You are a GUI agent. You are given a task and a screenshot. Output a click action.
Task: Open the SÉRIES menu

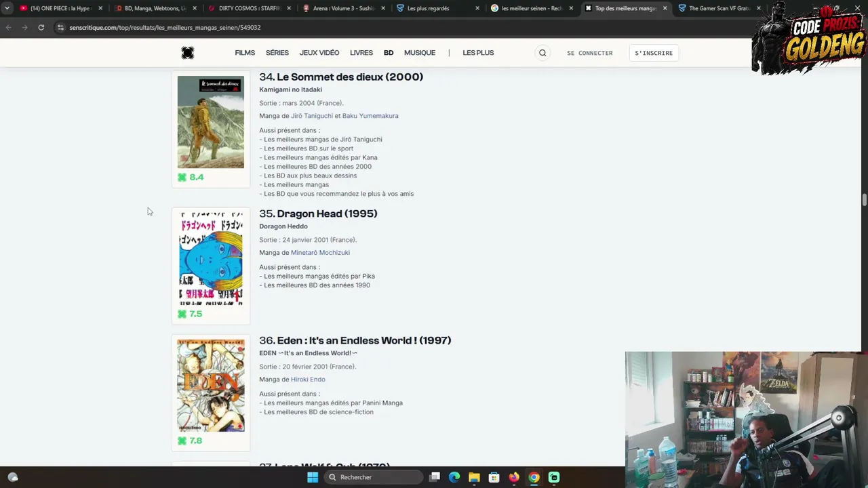pos(277,53)
